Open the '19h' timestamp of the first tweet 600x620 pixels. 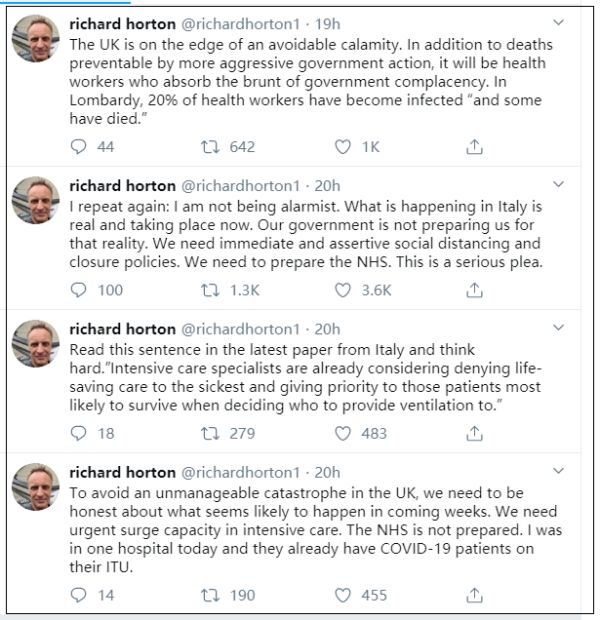[x=327, y=22]
